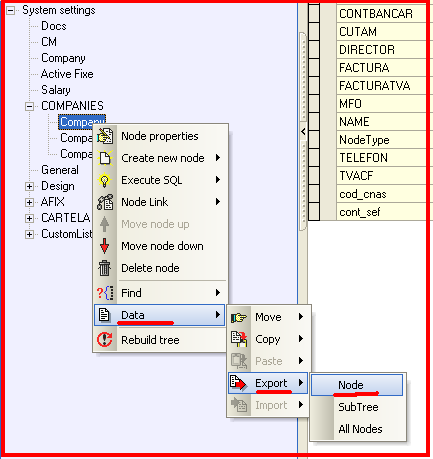Click the Find question-mark icon
The width and height of the screenshot is (433, 459).
click(x=105, y=293)
